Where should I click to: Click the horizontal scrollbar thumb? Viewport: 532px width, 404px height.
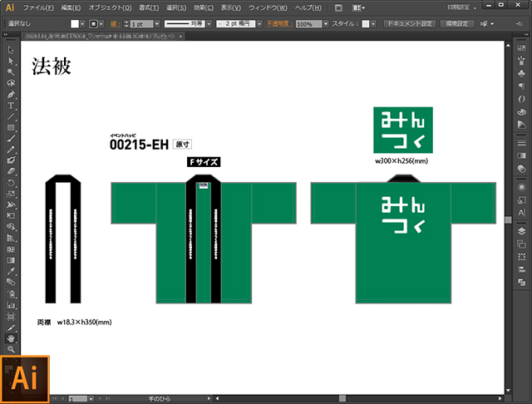pos(342,398)
